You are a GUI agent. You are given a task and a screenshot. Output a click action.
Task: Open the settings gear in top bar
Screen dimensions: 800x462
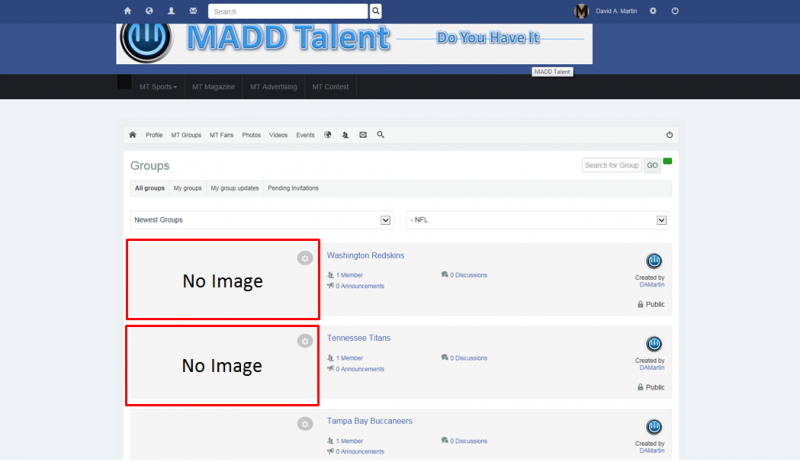click(x=653, y=11)
